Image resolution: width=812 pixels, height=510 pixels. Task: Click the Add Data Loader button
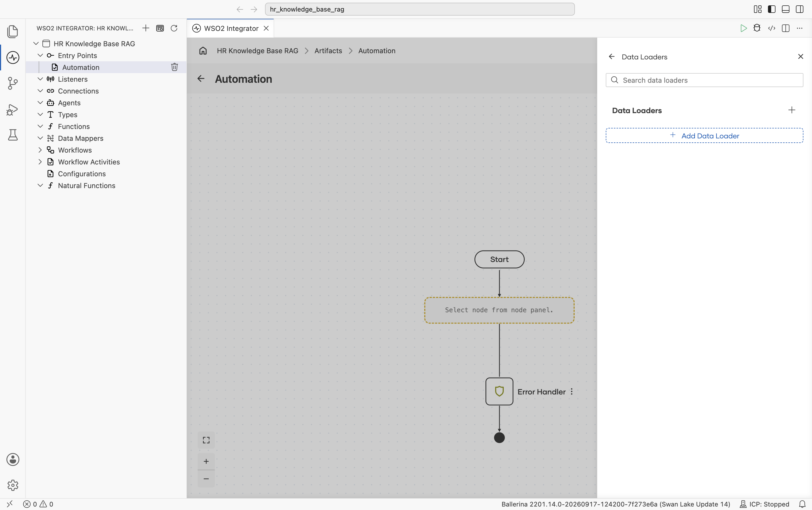704,136
